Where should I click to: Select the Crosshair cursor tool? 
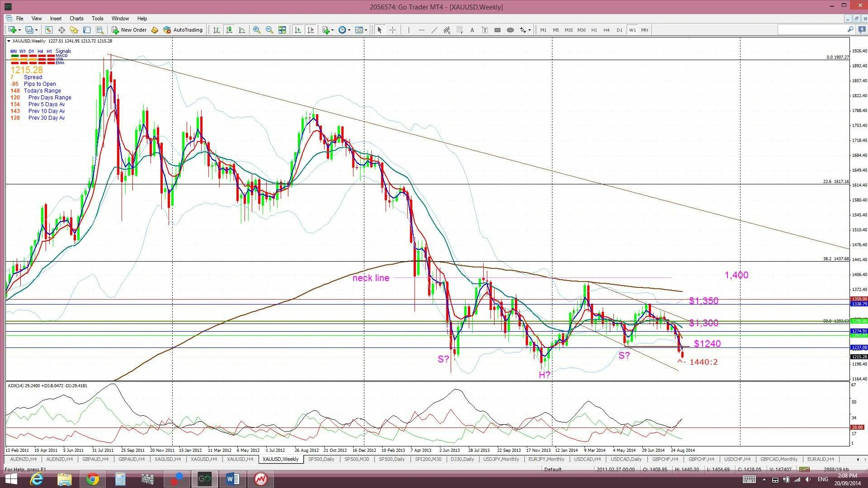tap(392, 30)
